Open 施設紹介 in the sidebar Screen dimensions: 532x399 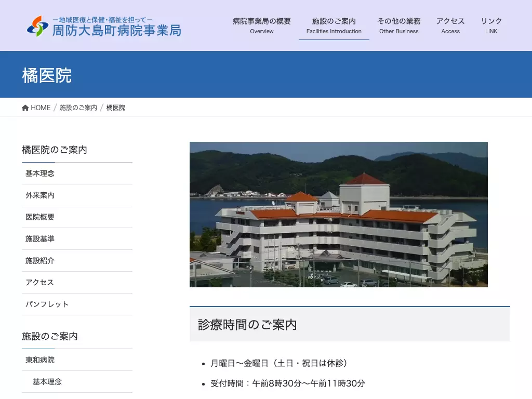click(77, 261)
